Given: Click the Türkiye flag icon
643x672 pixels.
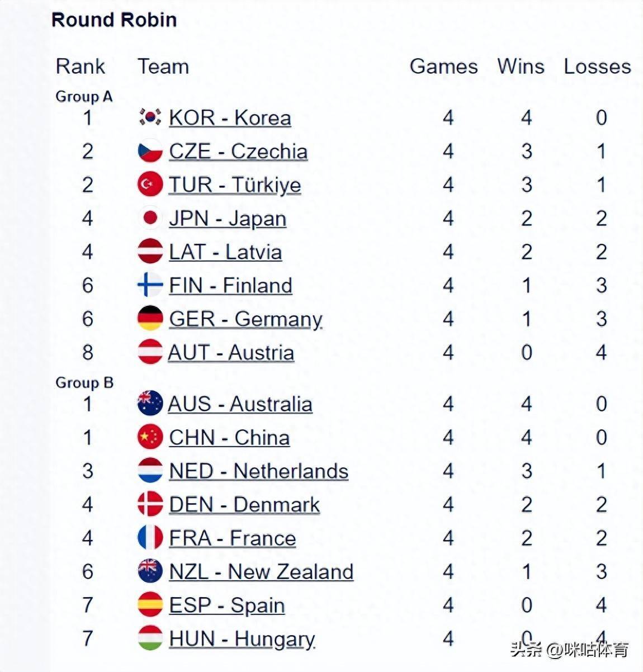Looking at the screenshot, I should click(150, 184).
